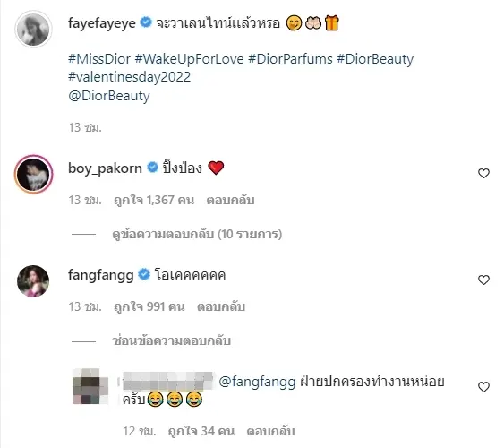Image resolution: width=504 pixels, height=448 pixels.
Task: Reply to boy_pakorn's comment
Action: pos(230,200)
